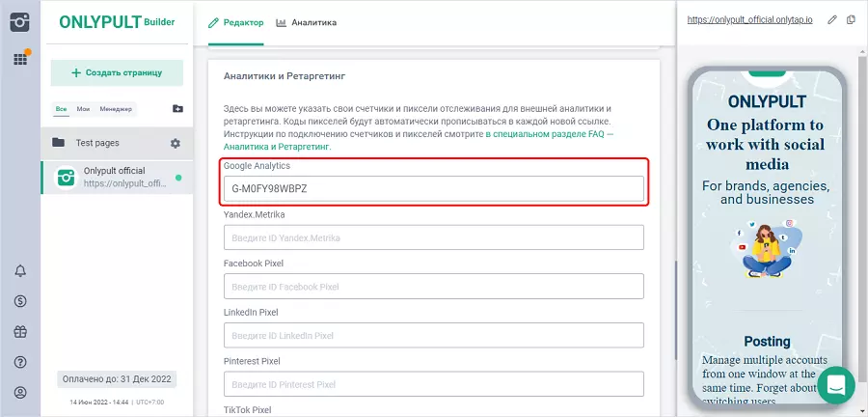Open the live chat widget

(x=835, y=385)
